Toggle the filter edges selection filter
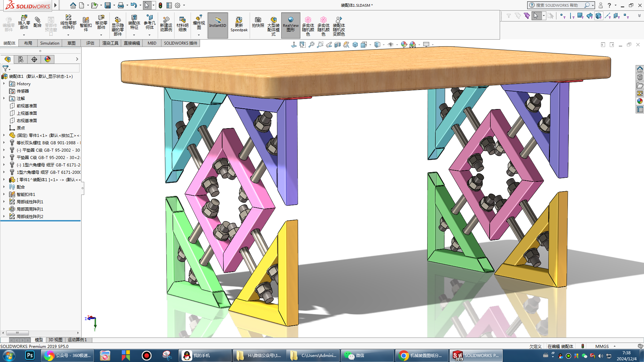Image resolution: width=644 pixels, height=362 pixels. (572, 16)
